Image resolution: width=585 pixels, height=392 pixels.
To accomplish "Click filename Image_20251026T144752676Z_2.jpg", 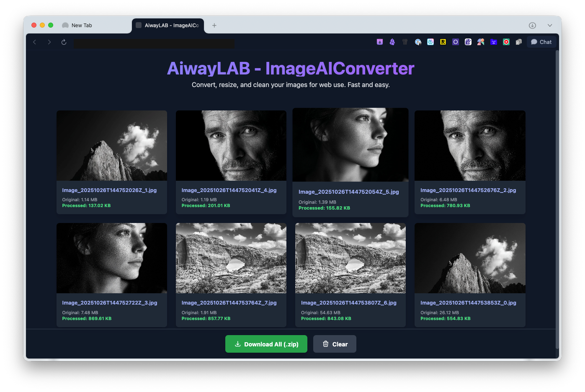I will coord(468,190).
